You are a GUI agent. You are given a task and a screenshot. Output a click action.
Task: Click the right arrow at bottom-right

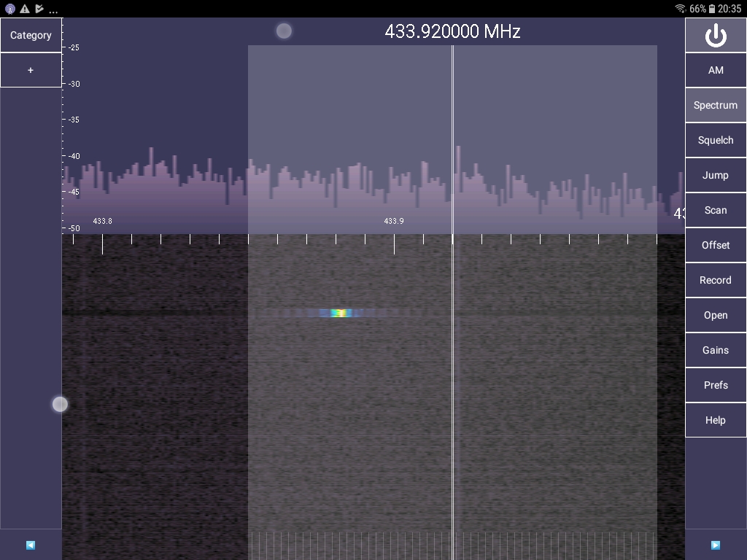(716, 545)
